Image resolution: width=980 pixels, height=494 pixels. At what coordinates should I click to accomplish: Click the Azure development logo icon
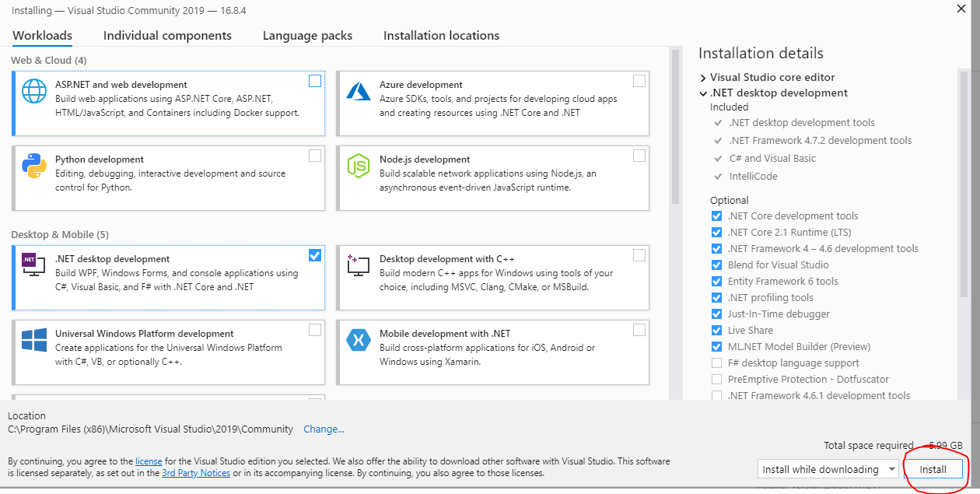tap(359, 91)
